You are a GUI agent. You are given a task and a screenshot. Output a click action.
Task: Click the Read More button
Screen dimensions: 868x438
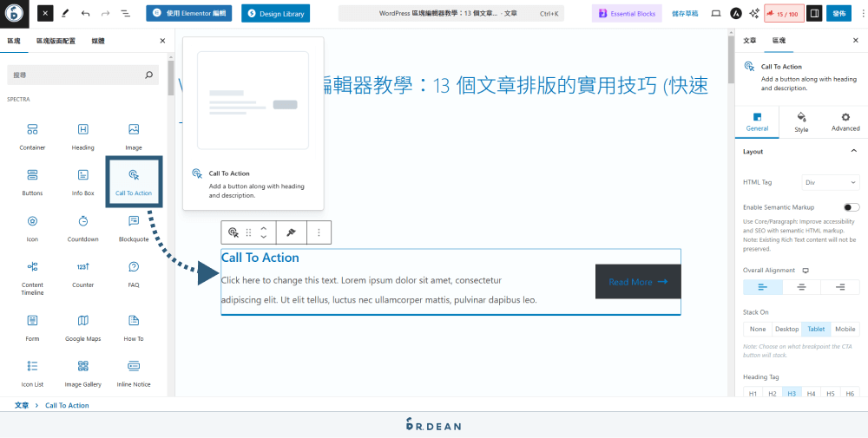638,282
